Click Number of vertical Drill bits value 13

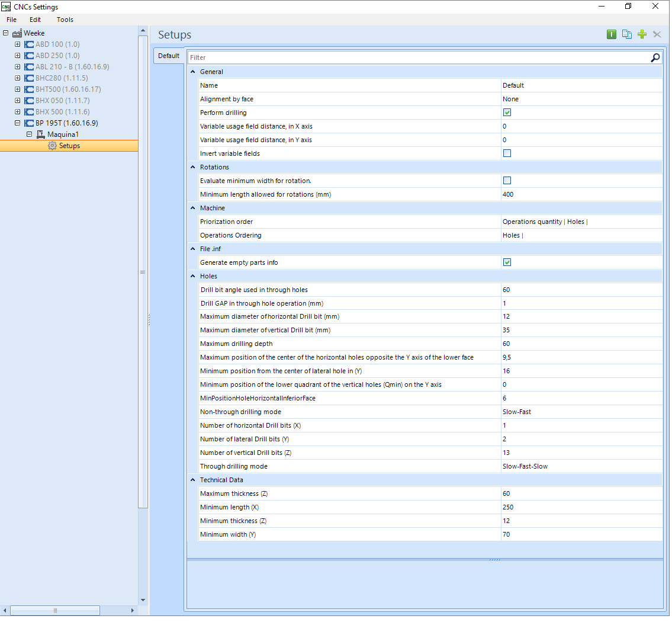[583, 454]
